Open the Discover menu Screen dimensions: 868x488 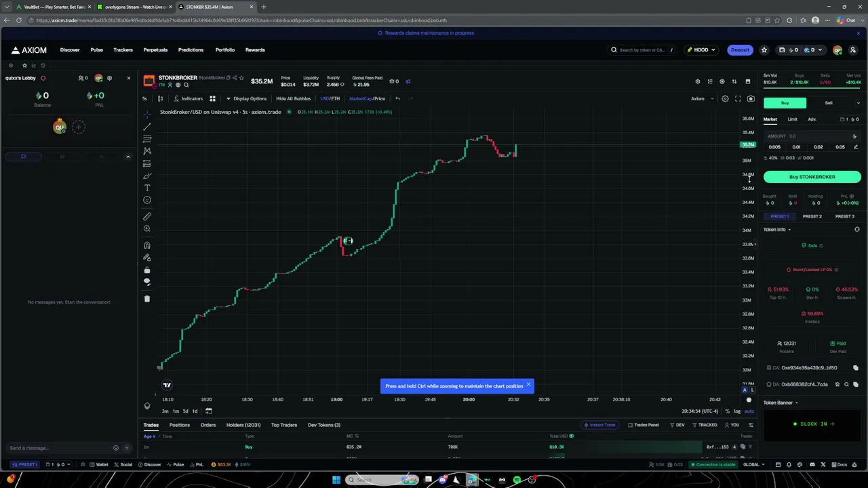click(70, 50)
